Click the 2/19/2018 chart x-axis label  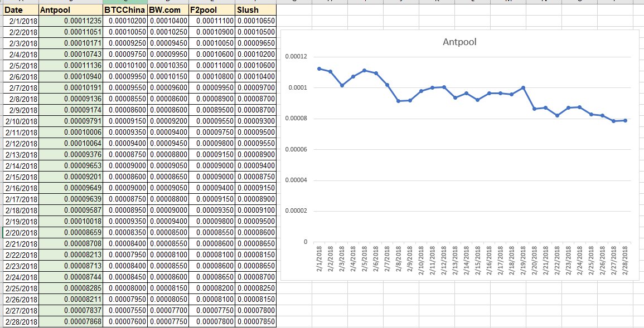click(x=523, y=260)
